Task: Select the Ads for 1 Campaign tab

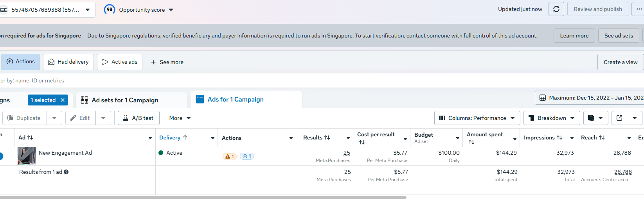Action: tap(236, 100)
